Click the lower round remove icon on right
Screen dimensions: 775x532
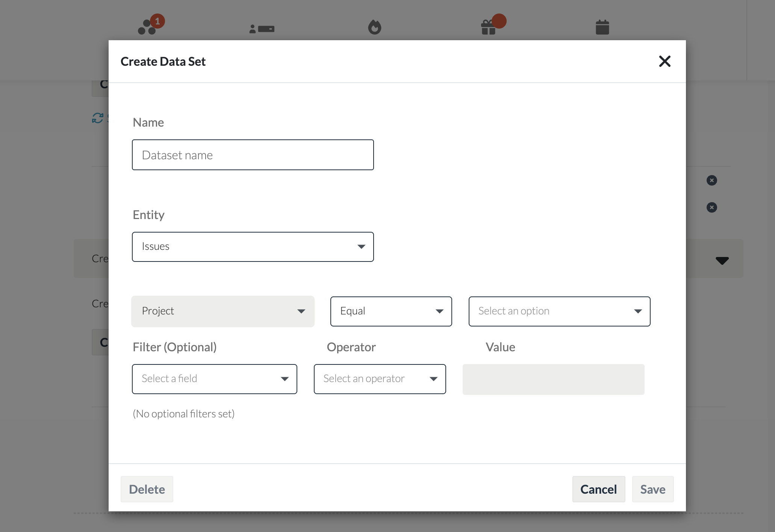point(711,207)
